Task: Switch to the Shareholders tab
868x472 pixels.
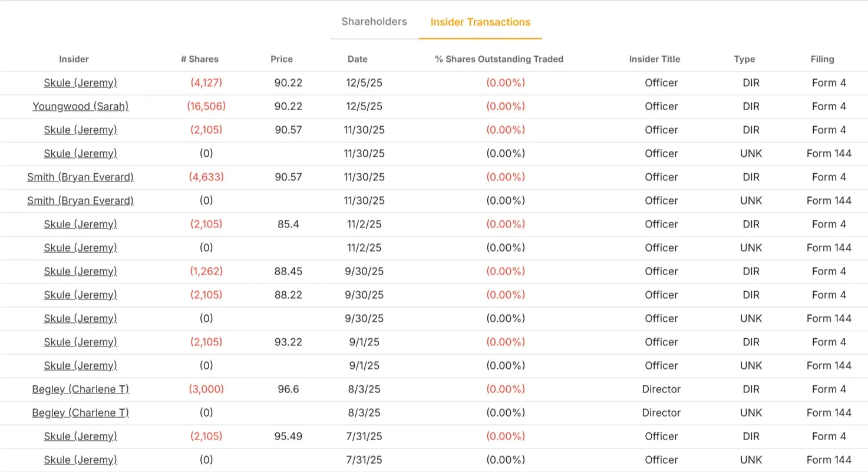Action: point(374,22)
